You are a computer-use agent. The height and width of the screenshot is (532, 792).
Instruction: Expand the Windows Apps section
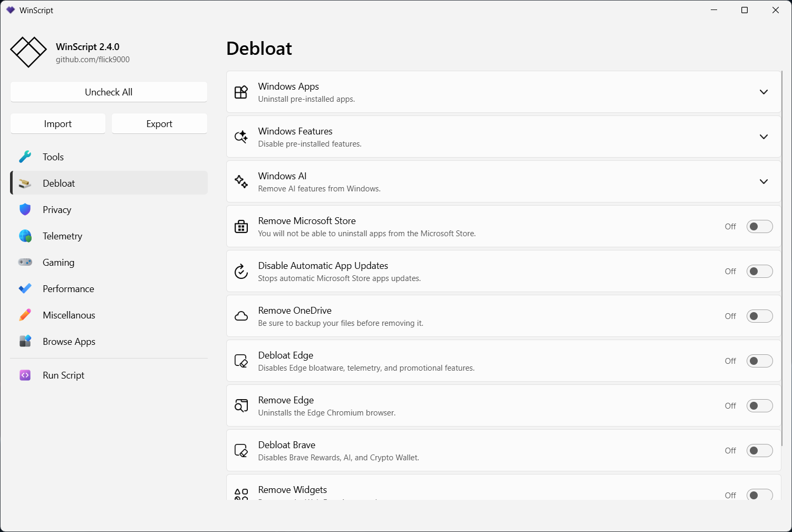tap(764, 92)
